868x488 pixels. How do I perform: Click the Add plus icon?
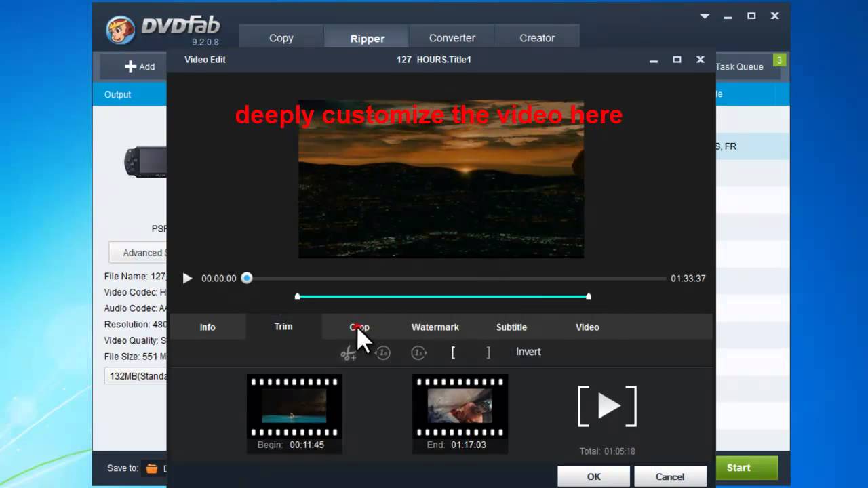[x=130, y=66]
